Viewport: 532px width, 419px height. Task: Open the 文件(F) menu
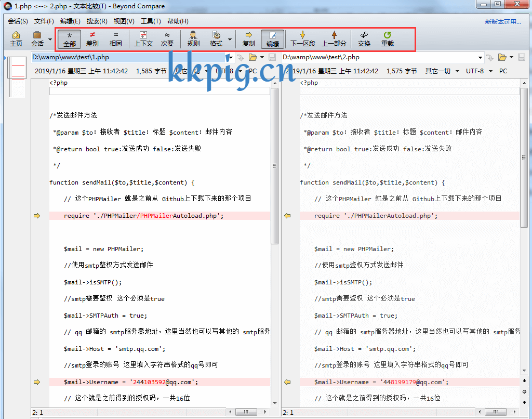click(x=44, y=21)
